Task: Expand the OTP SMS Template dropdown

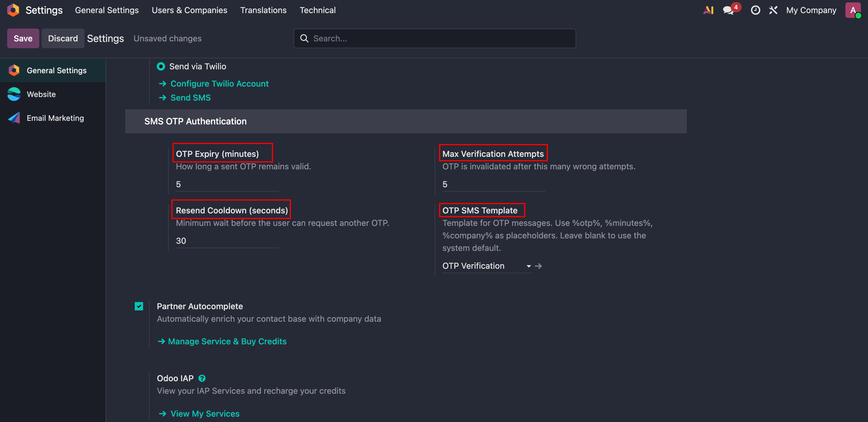Action: pos(487,266)
